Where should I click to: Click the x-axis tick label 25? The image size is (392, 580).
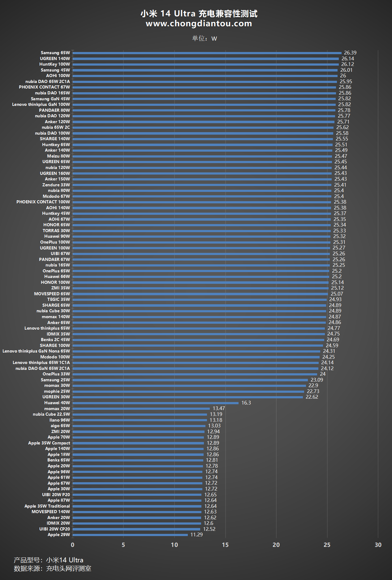tap(327, 545)
